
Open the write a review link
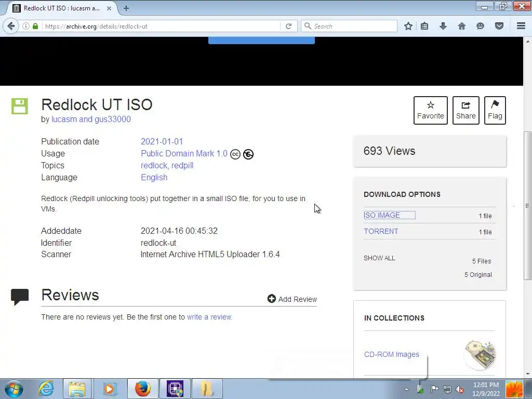pos(209,317)
